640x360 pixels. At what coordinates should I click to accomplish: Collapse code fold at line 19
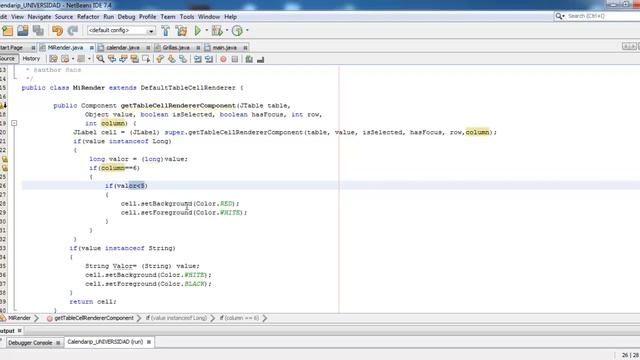coord(14,123)
